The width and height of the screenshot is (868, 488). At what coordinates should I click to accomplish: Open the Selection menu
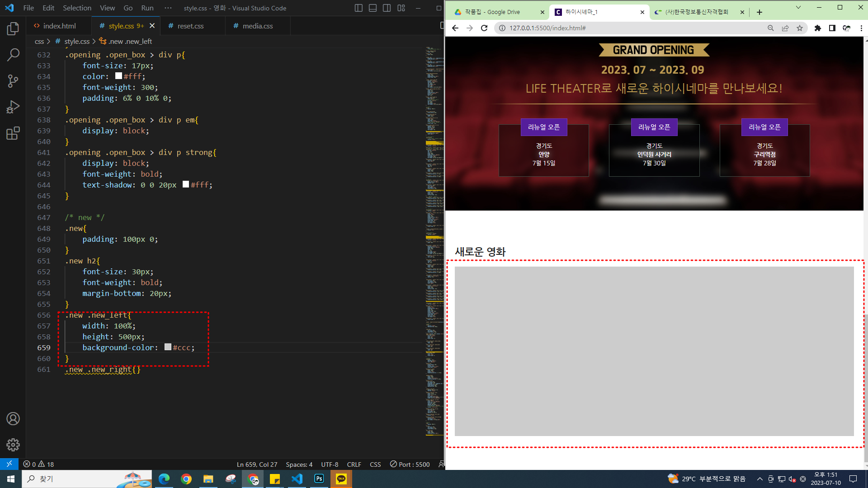pyautogui.click(x=77, y=8)
